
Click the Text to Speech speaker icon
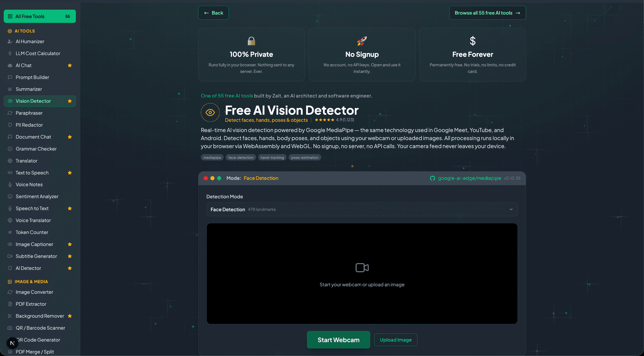(x=10, y=173)
